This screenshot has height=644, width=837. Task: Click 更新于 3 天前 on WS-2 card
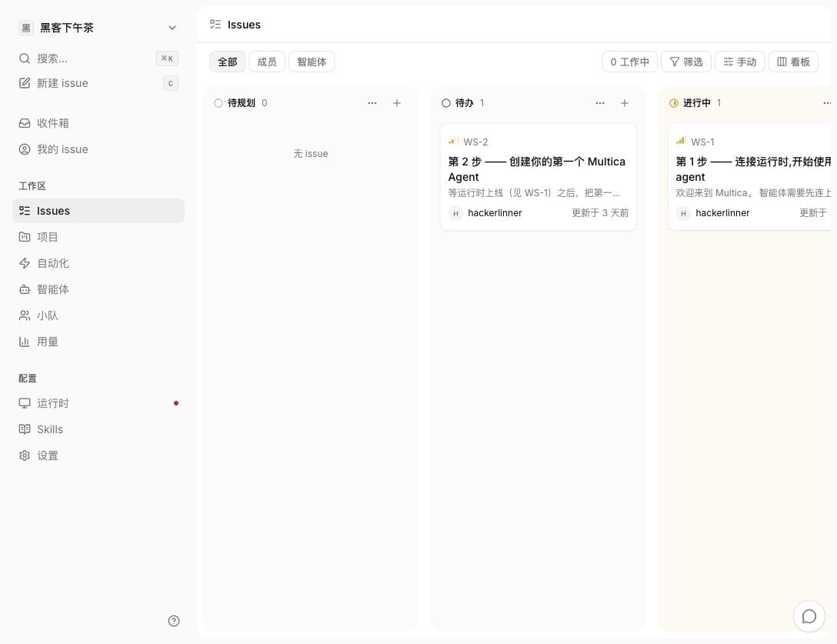click(600, 213)
